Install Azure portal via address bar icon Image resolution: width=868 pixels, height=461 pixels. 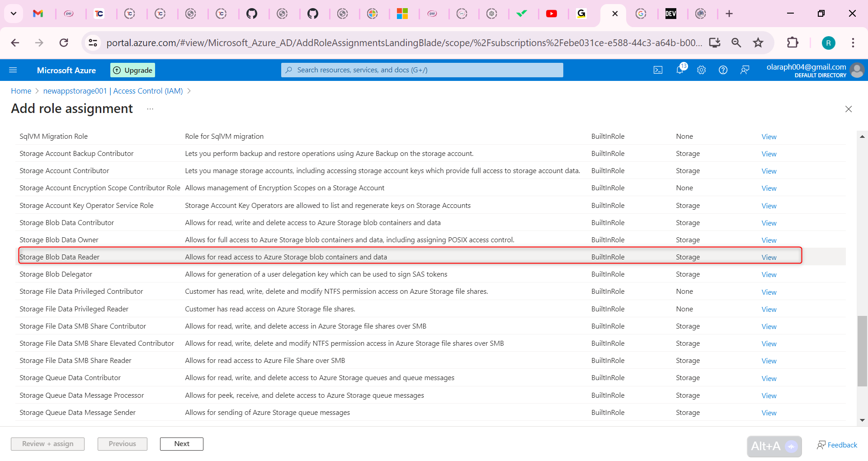tap(714, 42)
